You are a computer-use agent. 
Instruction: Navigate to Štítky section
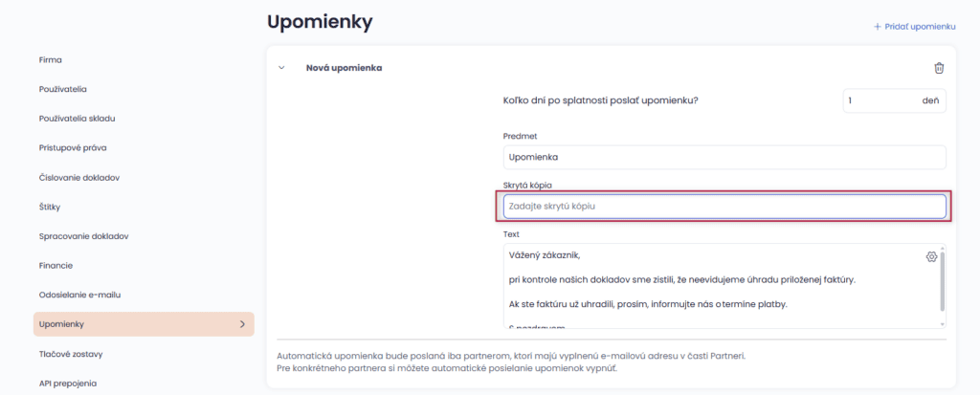click(x=51, y=207)
